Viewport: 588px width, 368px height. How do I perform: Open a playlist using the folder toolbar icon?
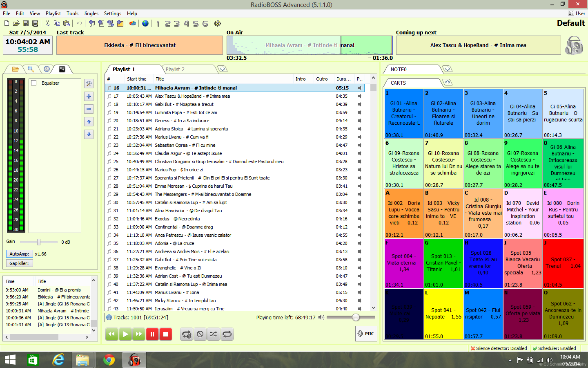[16, 23]
